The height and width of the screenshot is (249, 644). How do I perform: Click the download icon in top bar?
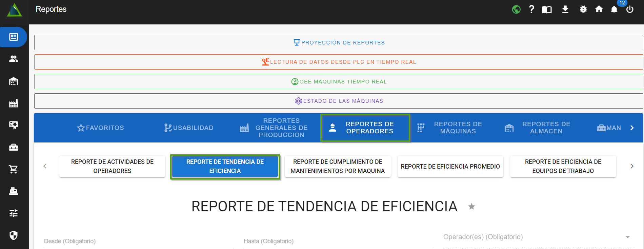point(565,9)
